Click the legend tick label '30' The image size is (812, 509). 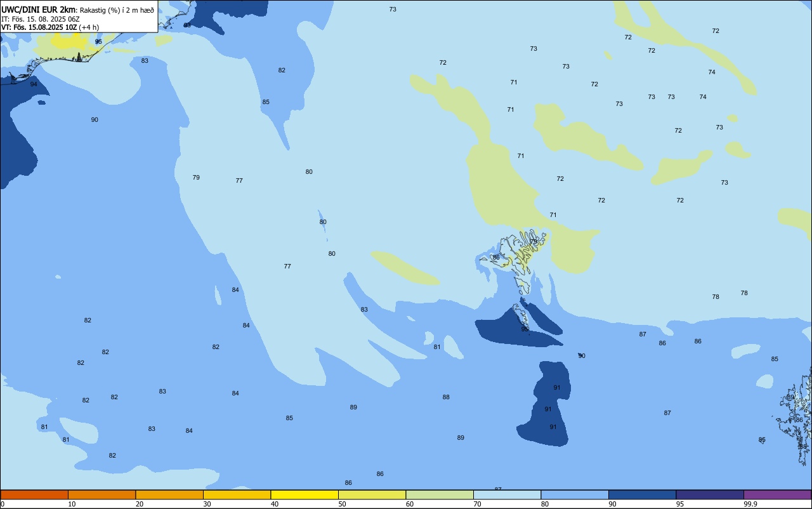point(207,504)
